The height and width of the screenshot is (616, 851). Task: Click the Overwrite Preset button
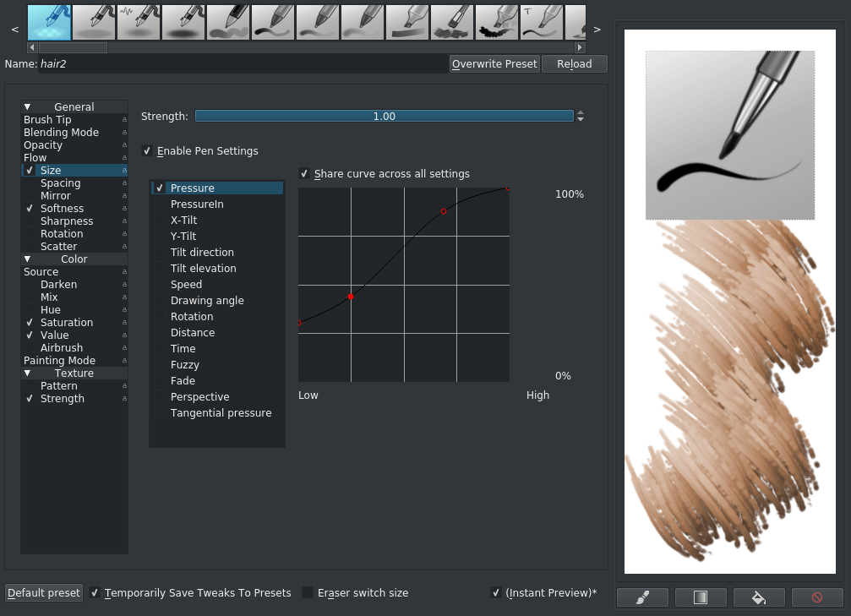[x=494, y=63]
